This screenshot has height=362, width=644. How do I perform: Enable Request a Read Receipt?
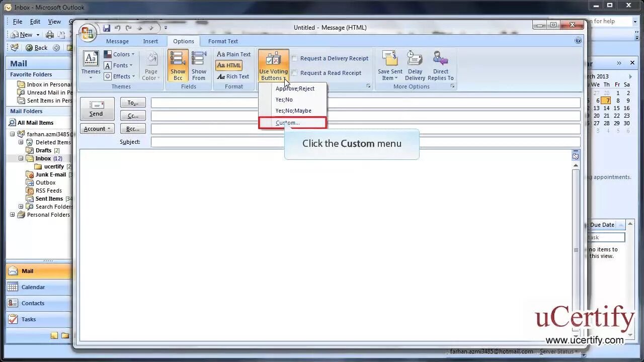pyautogui.click(x=295, y=73)
